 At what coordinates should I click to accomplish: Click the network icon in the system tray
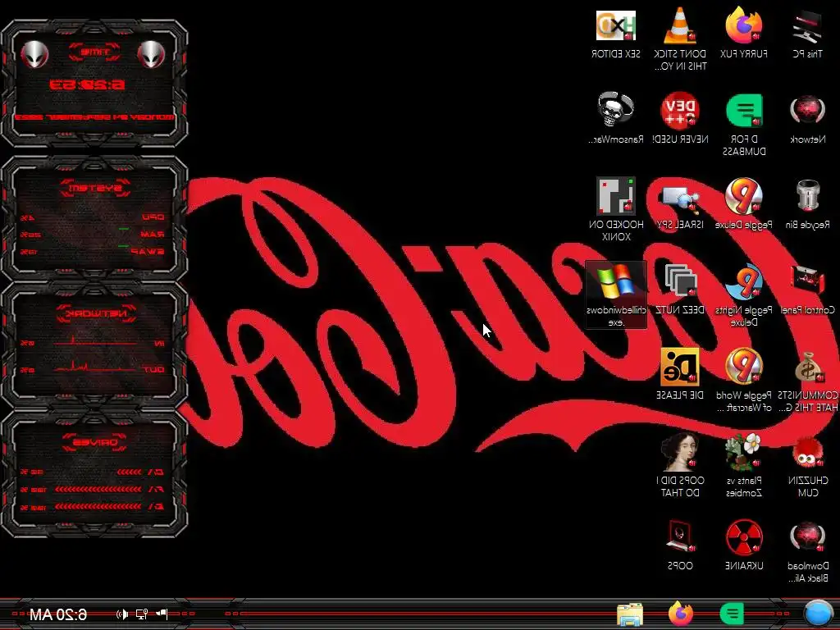(x=142, y=614)
